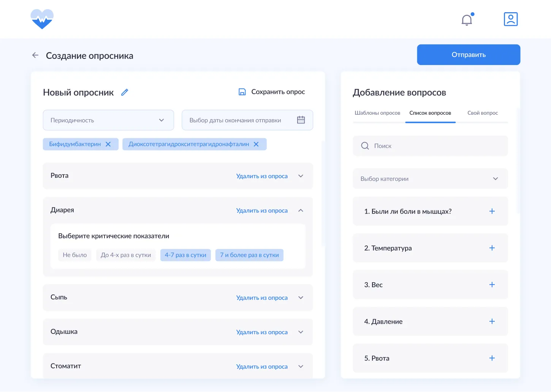The height and width of the screenshot is (392, 551).
Task: Click the Добавление вопросов heading
Action: pos(399,93)
